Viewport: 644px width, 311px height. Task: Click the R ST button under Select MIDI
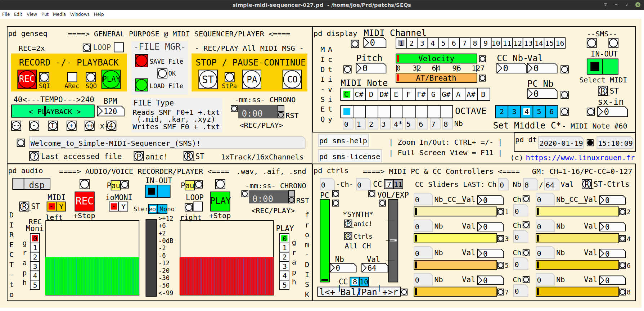pos(603,91)
